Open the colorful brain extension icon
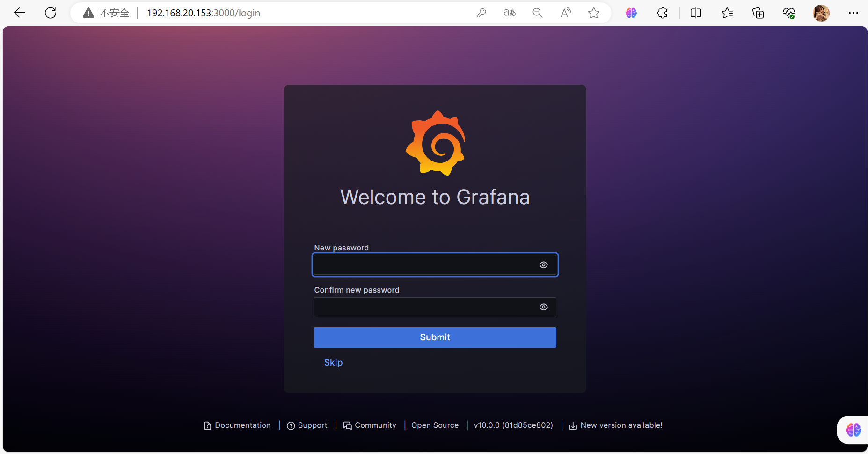The height and width of the screenshot is (454, 868). click(x=631, y=13)
